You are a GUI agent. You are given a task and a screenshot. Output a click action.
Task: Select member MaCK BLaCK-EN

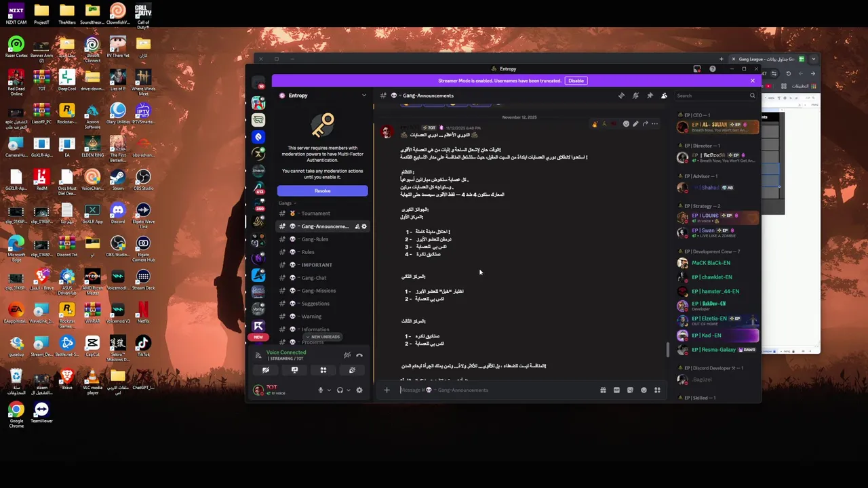click(717, 263)
